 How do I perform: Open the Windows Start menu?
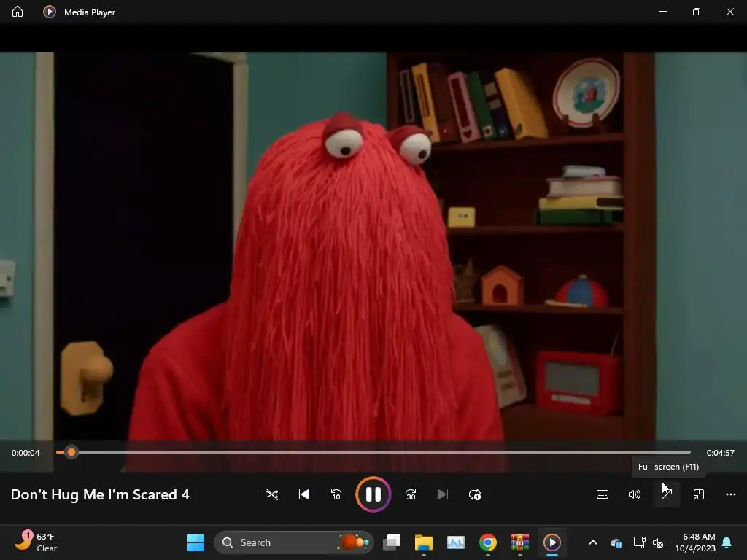coord(196,542)
